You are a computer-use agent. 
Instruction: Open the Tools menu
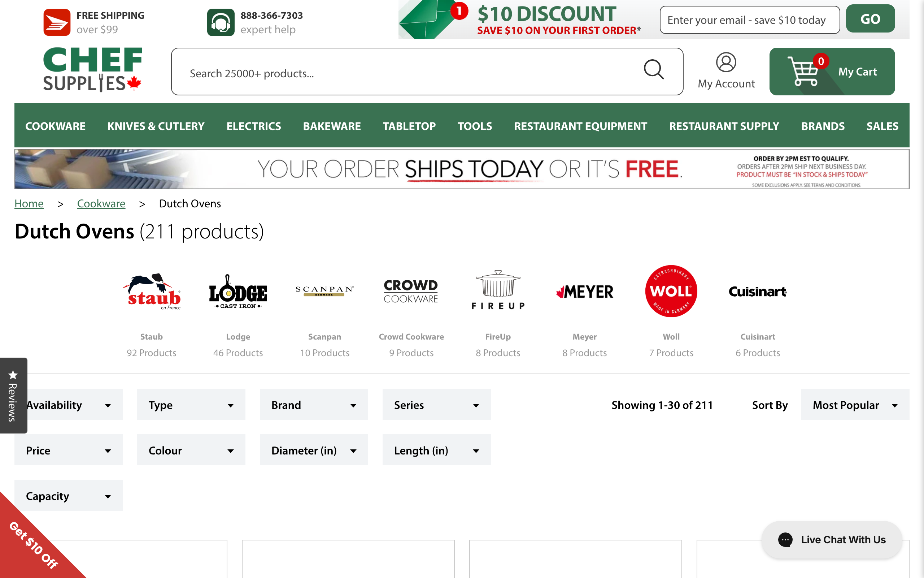tap(475, 126)
